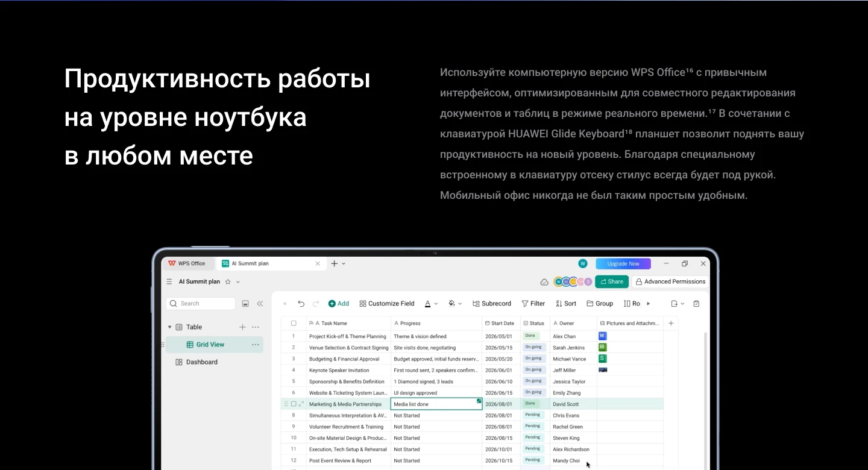
Task: Click the redo arrow in the toolbar
Action: click(316, 304)
